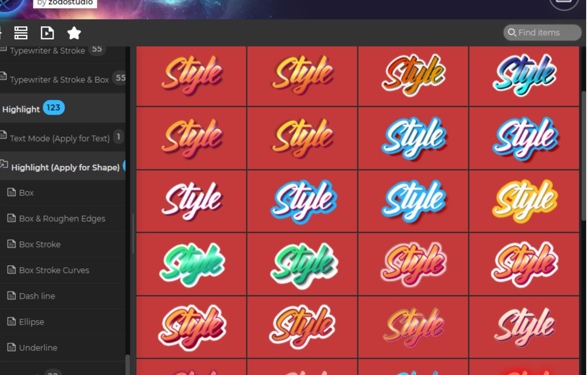
Task: Click the video tutorial file icon
Action: coord(47,33)
